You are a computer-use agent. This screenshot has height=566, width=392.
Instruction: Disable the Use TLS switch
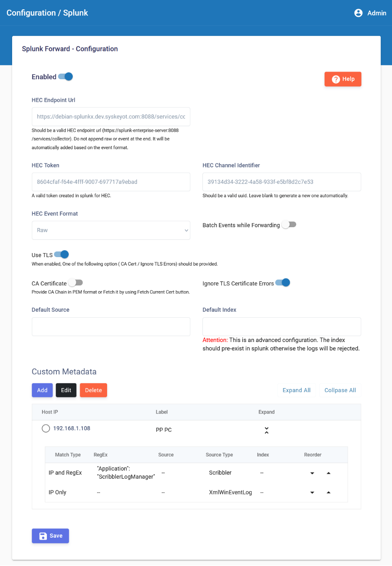click(x=61, y=255)
